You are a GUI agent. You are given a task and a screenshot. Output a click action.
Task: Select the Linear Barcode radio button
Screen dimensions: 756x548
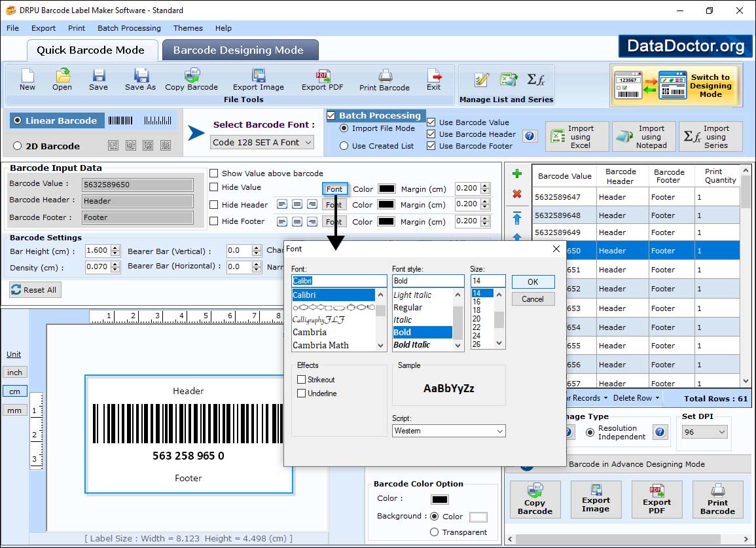18,120
